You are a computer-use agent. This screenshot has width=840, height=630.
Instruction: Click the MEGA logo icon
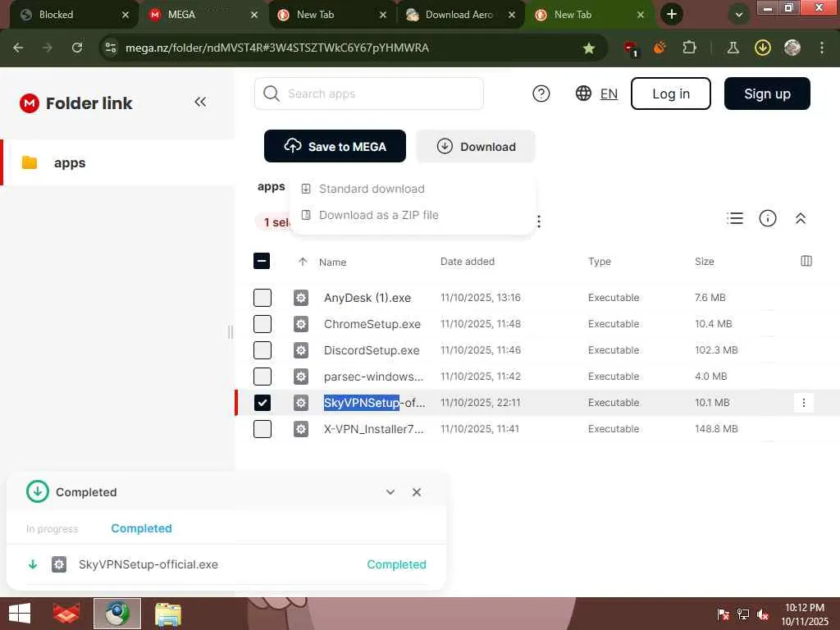point(30,103)
